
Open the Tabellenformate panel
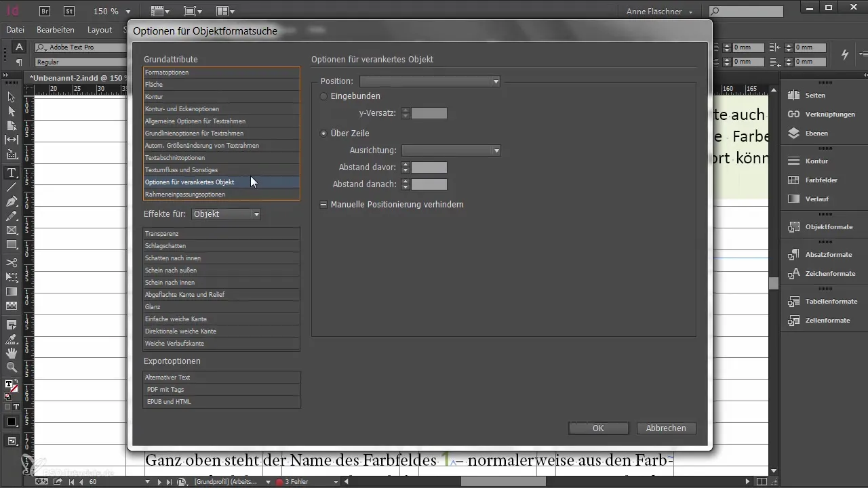(824, 302)
